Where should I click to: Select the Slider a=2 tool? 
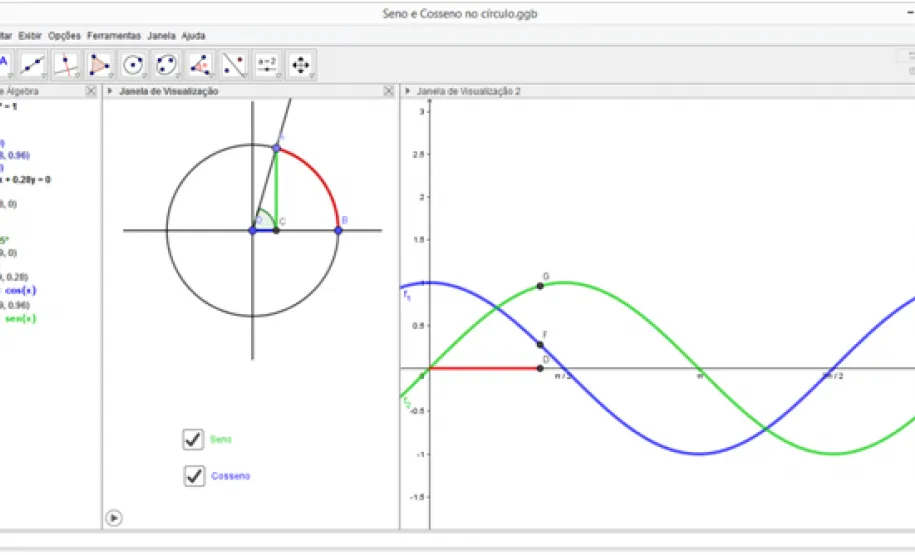click(267, 65)
